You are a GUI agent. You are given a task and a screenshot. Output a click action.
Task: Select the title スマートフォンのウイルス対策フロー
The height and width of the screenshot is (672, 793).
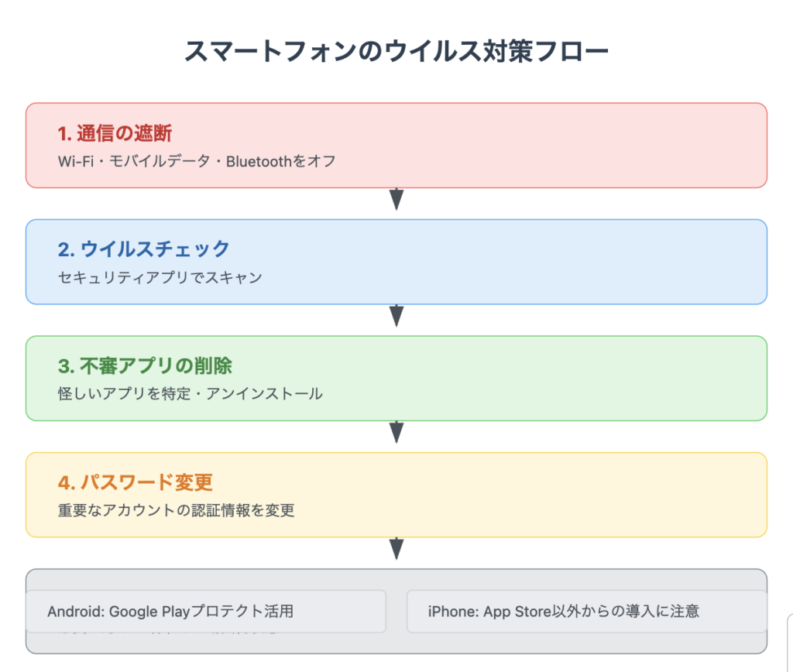pyautogui.click(x=396, y=51)
